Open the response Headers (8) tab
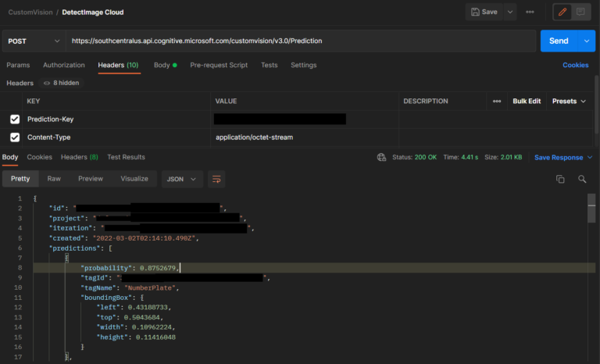The width and height of the screenshot is (600, 364). (x=80, y=157)
